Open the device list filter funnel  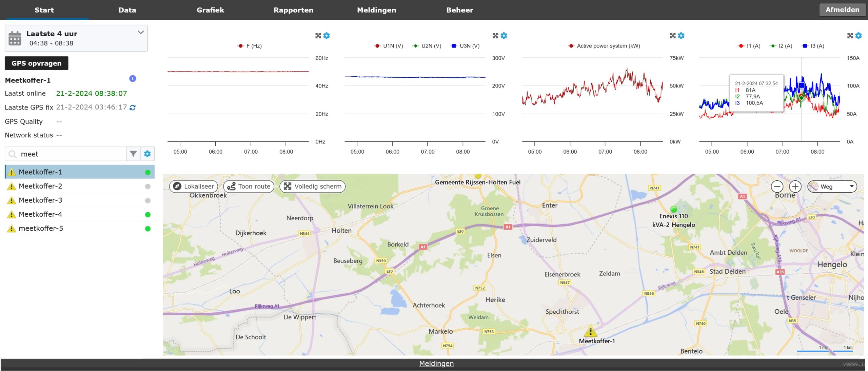pos(133,154)
